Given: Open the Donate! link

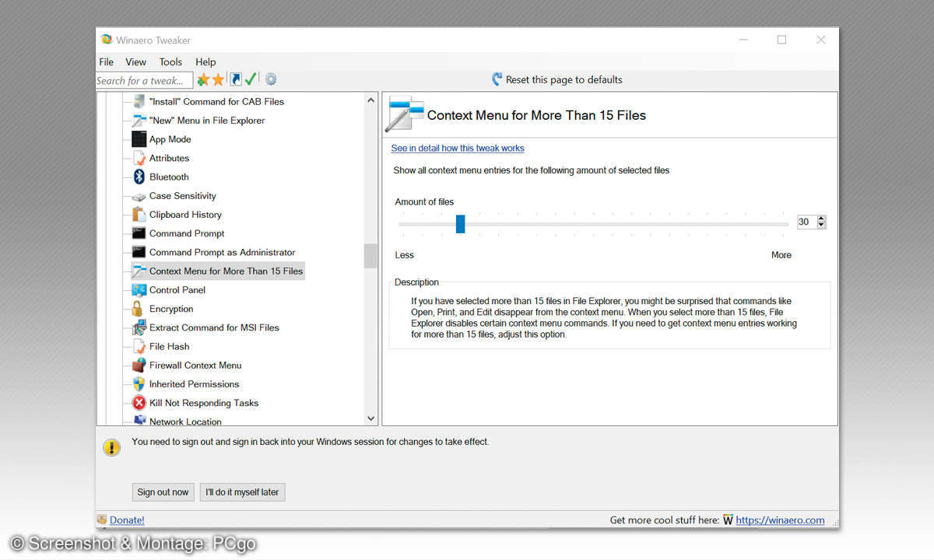Looking at the screenshot, I should point(127,520).
